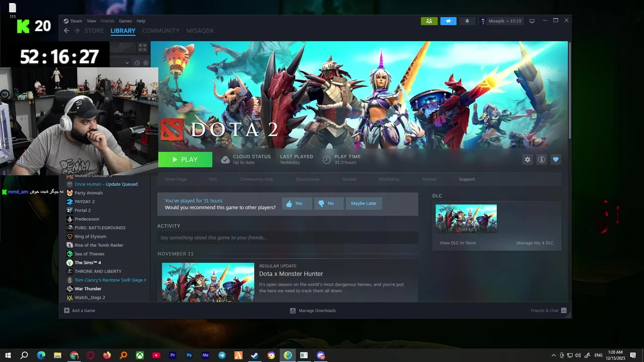
Task: Switch to COMMUNITY tab
Action: pyautogui.click(x=160, y=31)
